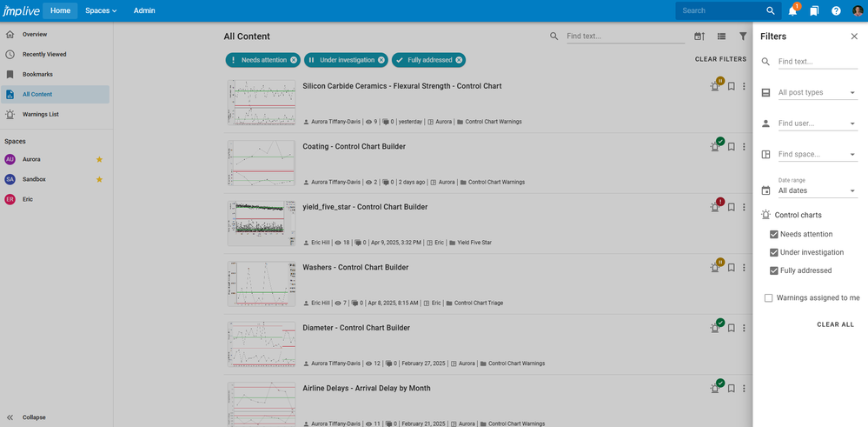The width and height of the screenshot is (868, 427).
Task: Open Airline Delays - Arrival Delay by Month
Action: coord(367,388)
